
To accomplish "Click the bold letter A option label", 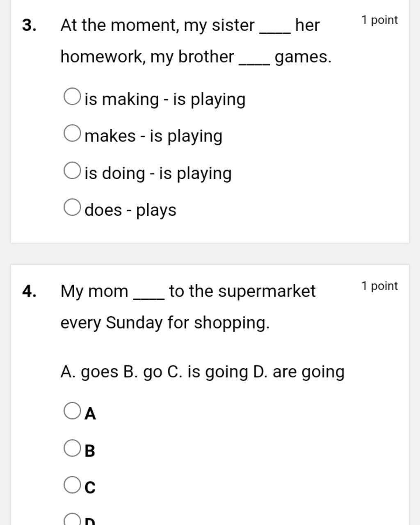I will tap(90, 413).
